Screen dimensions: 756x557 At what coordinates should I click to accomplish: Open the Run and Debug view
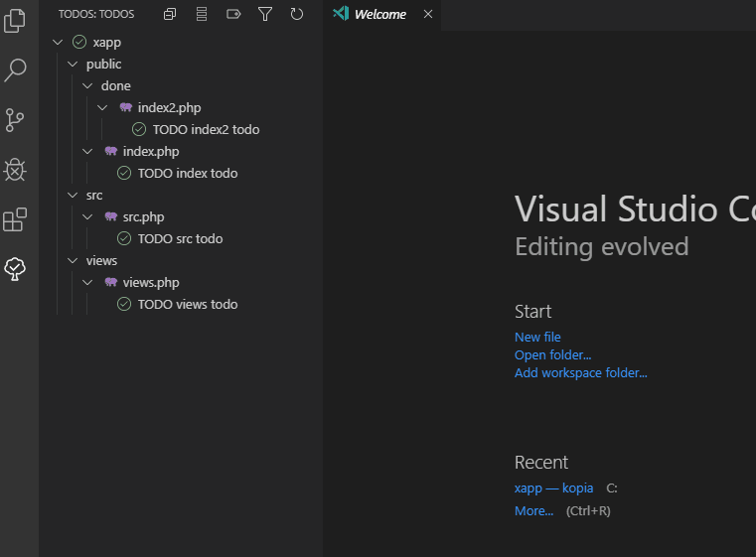tap(15, 170)
